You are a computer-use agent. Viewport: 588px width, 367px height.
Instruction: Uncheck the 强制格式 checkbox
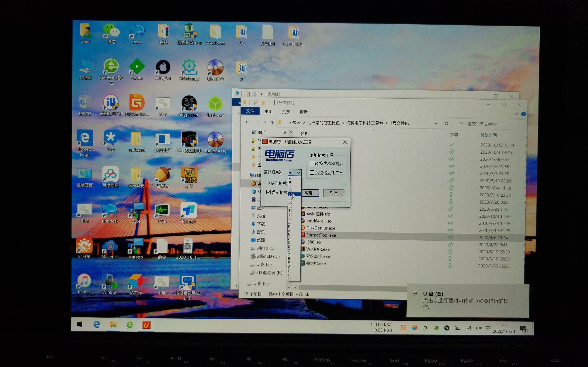point(268,192)
